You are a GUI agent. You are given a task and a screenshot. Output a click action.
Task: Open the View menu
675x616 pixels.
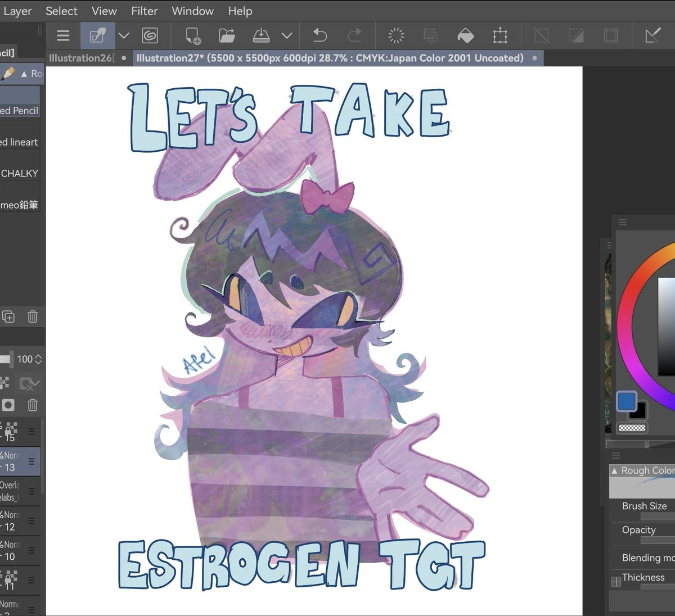coord(104,11)
